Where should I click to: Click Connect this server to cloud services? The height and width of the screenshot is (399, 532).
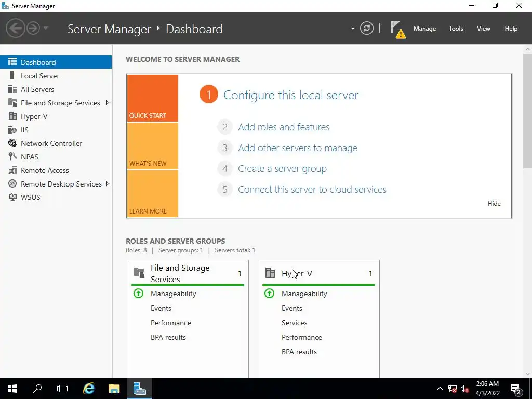pyautogui.click(x=312, y=189)
